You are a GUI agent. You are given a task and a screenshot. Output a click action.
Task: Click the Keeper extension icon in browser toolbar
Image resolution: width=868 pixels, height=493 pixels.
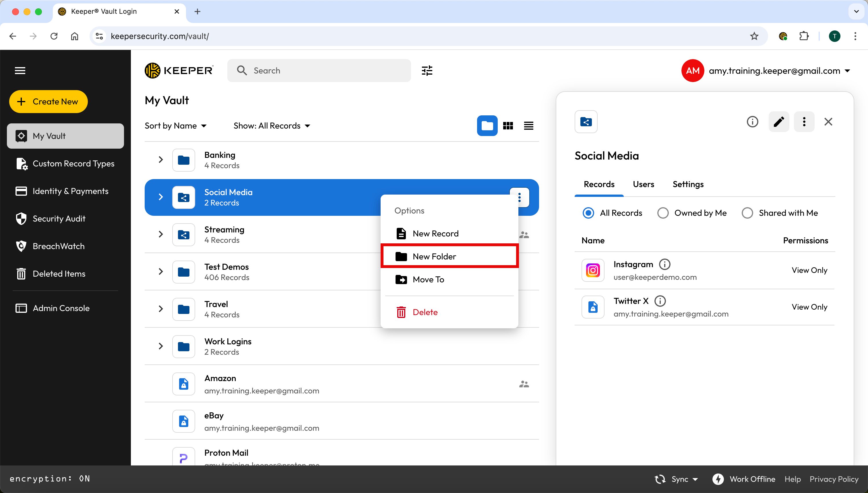click(783, 36)
